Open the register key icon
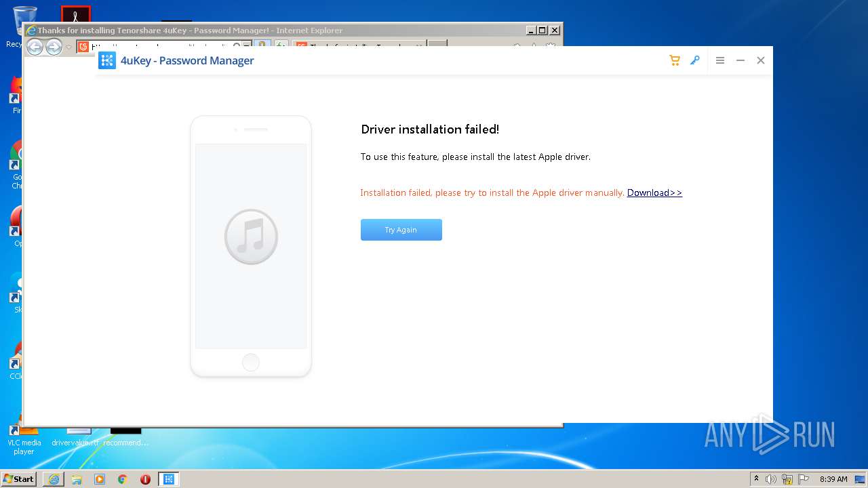 (x=694, y=60)
